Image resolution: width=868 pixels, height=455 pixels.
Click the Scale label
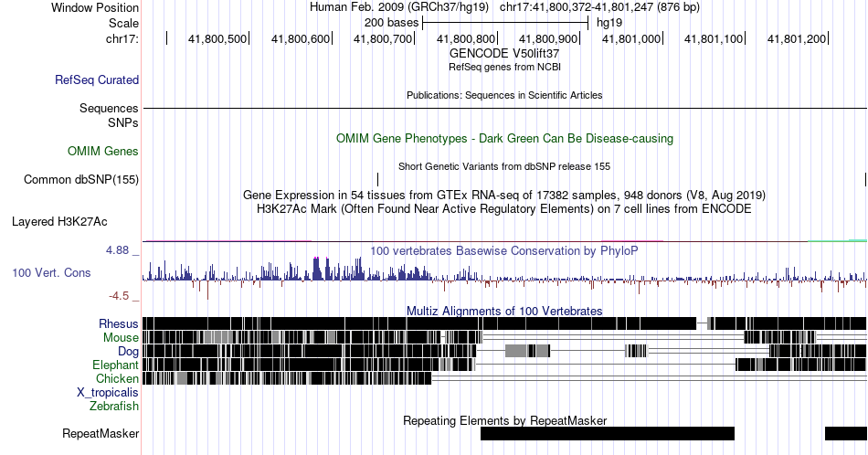(123, 23)
